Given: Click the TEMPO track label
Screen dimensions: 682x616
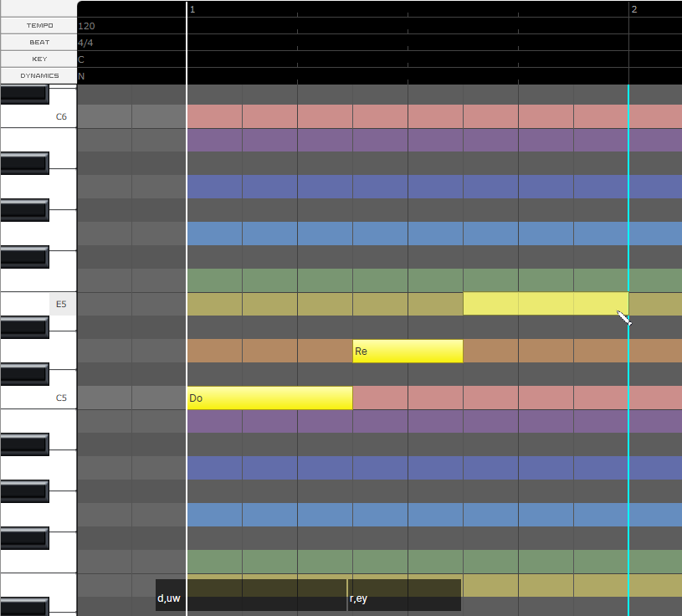Looking at the screenshot, I should pyautogui.click(x=38, y=25).
